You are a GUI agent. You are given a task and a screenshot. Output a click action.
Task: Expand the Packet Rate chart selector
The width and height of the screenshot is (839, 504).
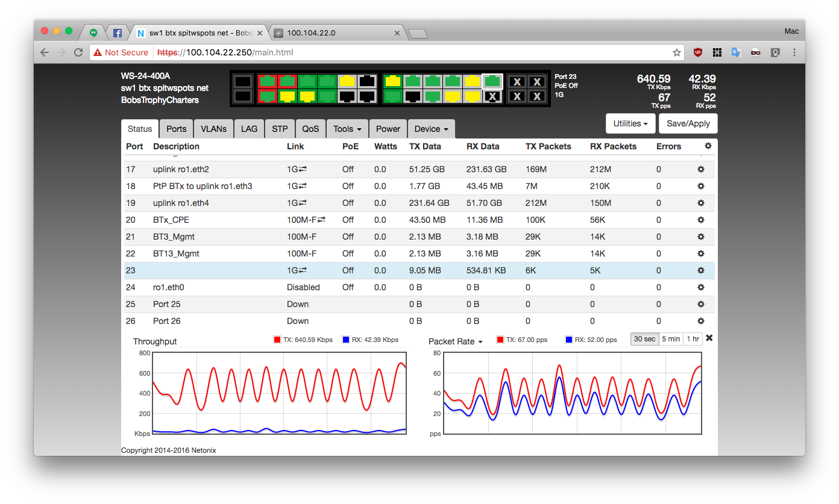[456, 341]
